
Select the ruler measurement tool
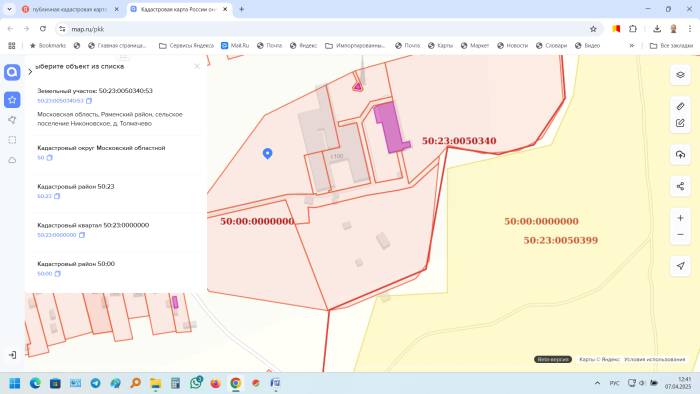point(680,106)
